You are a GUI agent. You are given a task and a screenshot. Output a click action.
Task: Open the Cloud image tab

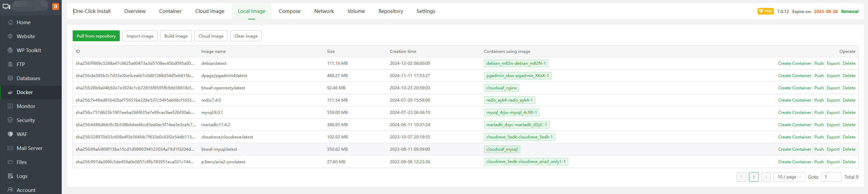[209, 11]
